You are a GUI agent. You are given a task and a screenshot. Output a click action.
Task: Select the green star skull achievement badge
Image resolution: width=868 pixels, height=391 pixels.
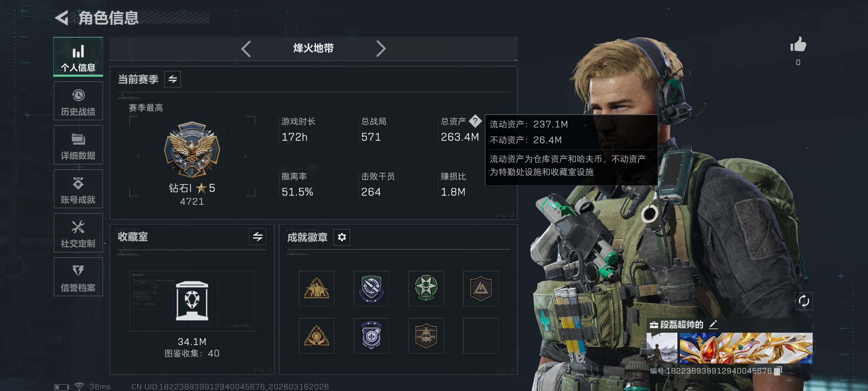coord(426,288)
